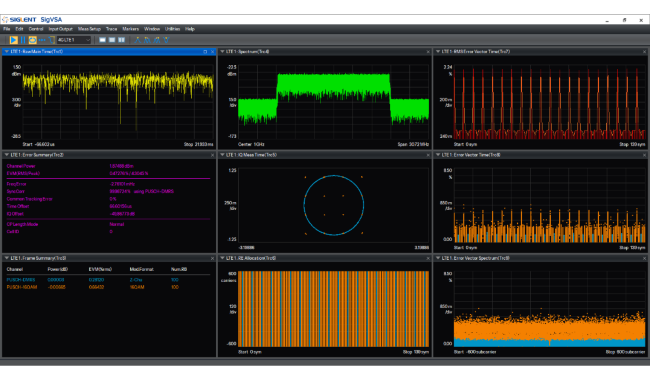This screenshot has width=650, height=380.
Task: Click the Common Tracking Error label
Action: (29, 199)
